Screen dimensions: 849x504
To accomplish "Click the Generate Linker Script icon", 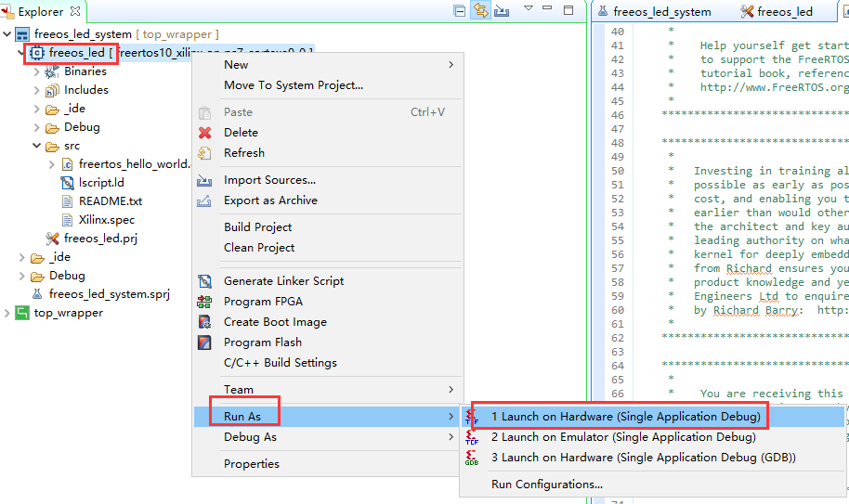I will pyautogui.click(x=204, y=281).
